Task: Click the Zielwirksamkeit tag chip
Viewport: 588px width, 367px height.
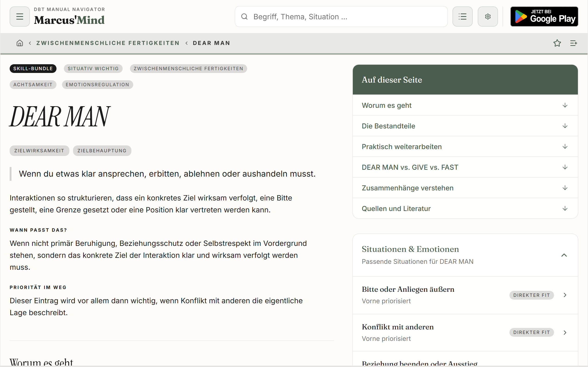Action: point(39,150)
